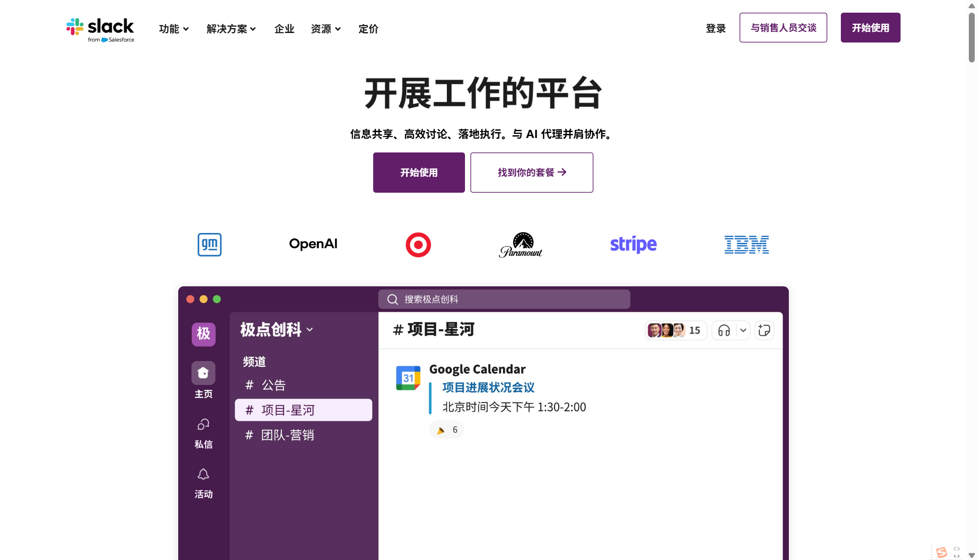View the 15 channel member avatars
Image resolution: width=977 pixels, height=560 pixels.
(676, 330)
